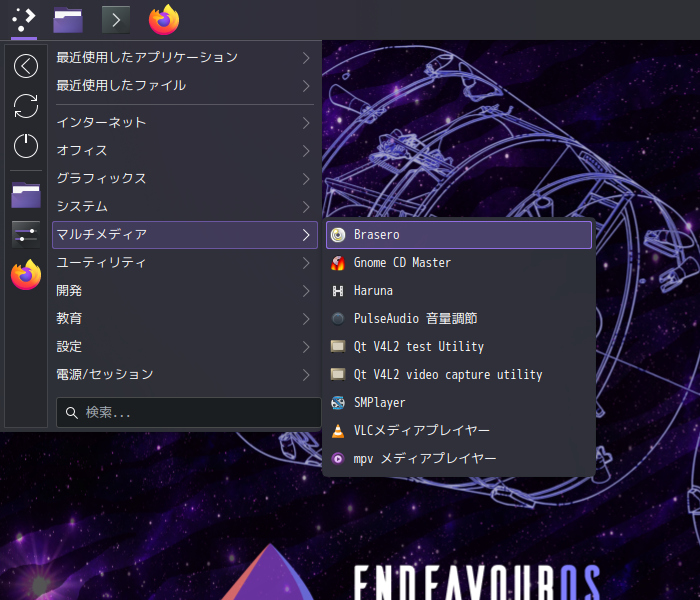Open the システム category
This screenshot has width=700, height=600.
(x=185, y=207)
